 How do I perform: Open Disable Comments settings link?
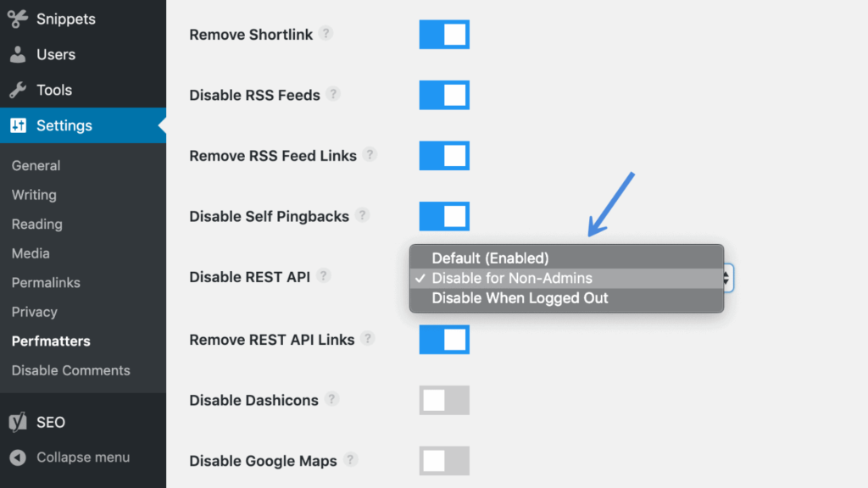pos(71,370)
